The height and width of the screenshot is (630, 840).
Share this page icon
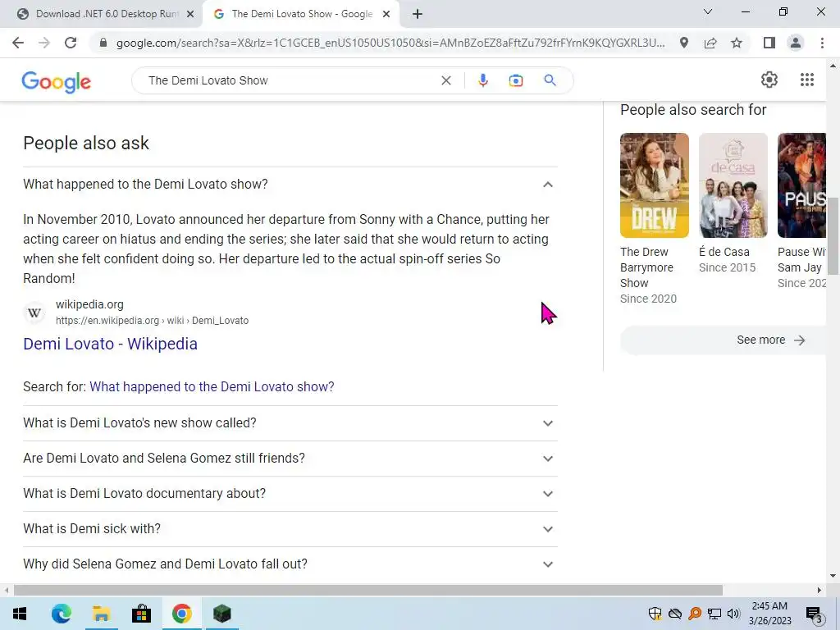(x=710, y=43)
